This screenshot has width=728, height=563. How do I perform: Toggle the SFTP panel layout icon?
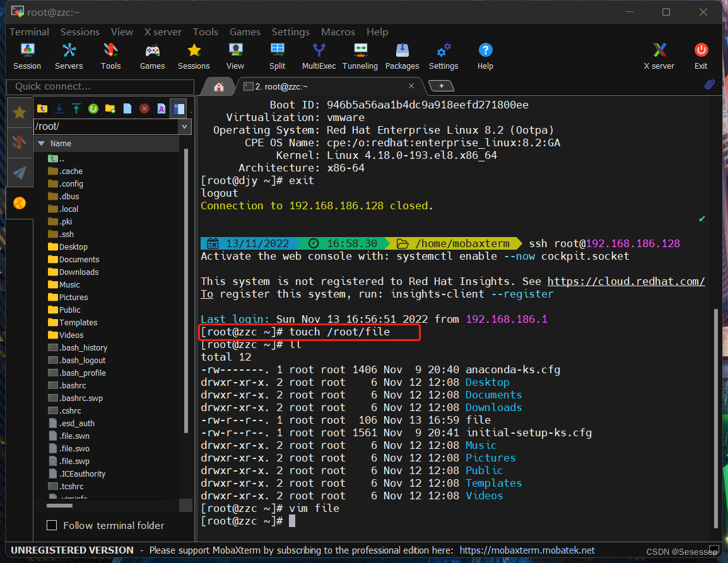click(179, 108)
